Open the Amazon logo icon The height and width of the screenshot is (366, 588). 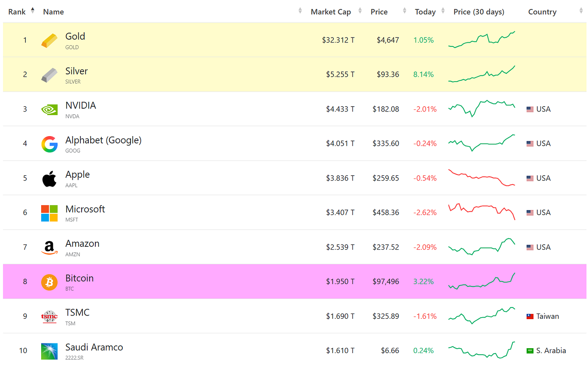(x=49, y=248)
